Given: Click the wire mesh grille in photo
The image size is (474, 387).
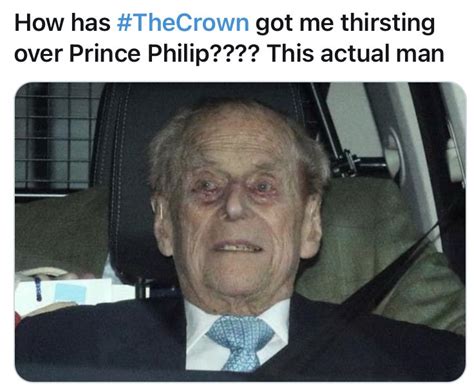Looking at the screenshot, I should (x=55, y=137).
